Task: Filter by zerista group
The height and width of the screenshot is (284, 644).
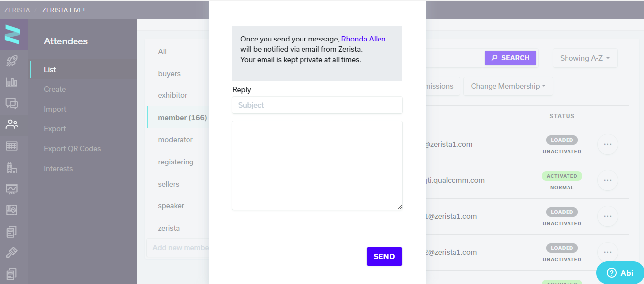Action: pos(169,228)
